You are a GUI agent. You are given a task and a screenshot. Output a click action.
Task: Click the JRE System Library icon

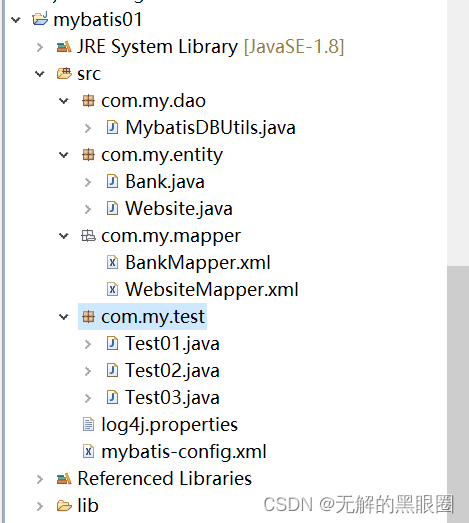tap(64, 46)
